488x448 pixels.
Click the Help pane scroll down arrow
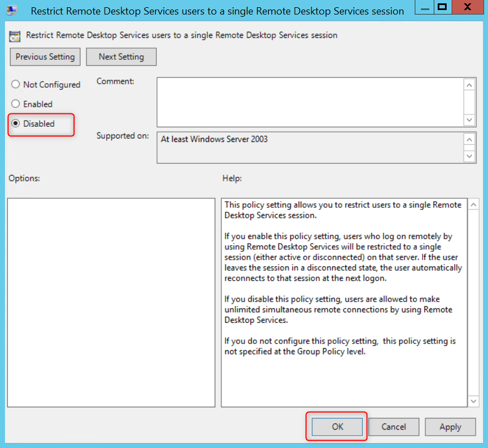473,401
